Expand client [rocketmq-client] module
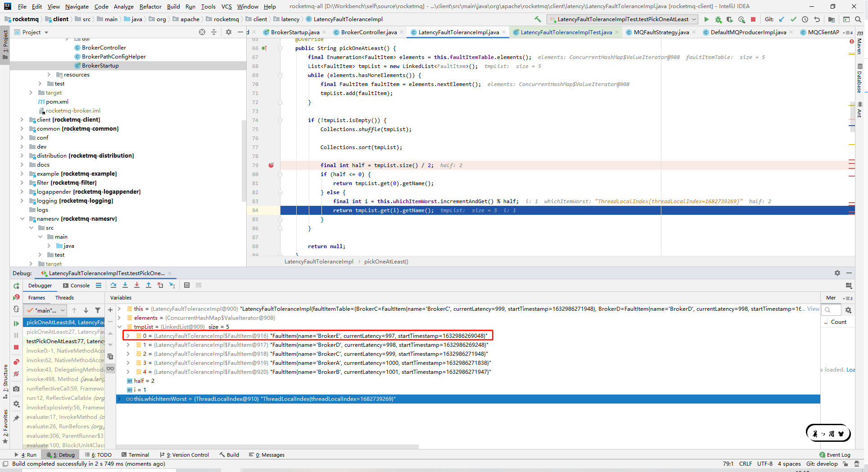 (x=22, y=120)
